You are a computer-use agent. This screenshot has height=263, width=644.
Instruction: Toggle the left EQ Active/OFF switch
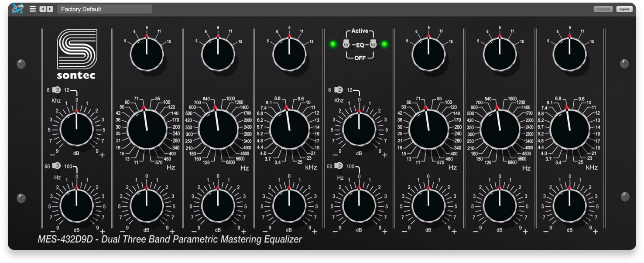(x=346, y=44)
